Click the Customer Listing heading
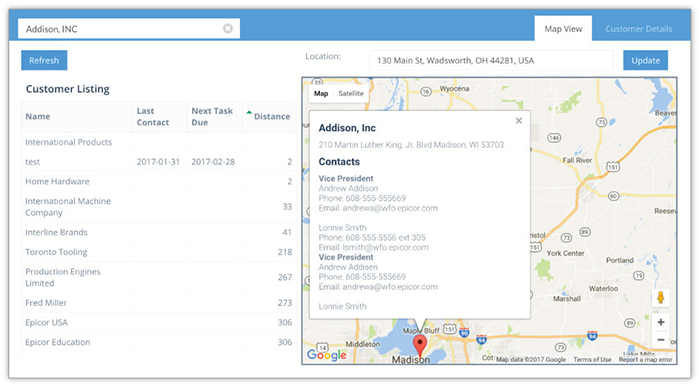 (x=67, y=89)
